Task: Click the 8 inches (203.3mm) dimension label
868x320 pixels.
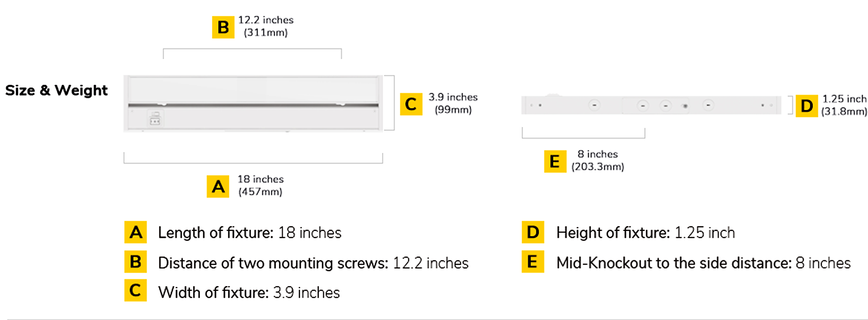Action: coord(597,160)
